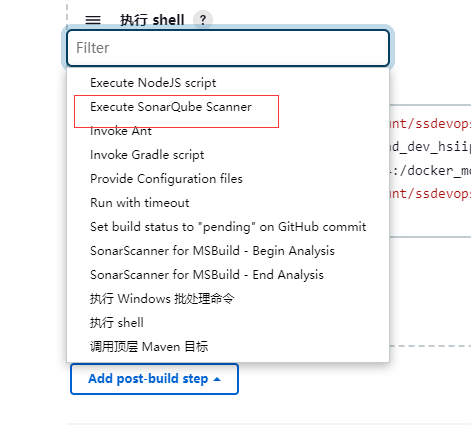471x428 pixels.
Task: Open the help question mark for 执行 shell
Action: (203, 20)
